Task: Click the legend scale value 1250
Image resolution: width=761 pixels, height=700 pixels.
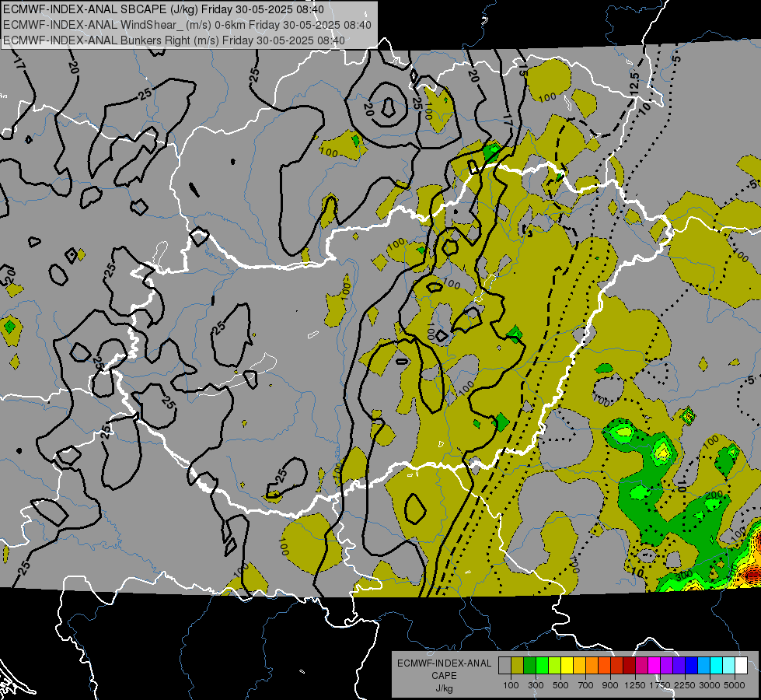Action: click(x=635, y=685)
